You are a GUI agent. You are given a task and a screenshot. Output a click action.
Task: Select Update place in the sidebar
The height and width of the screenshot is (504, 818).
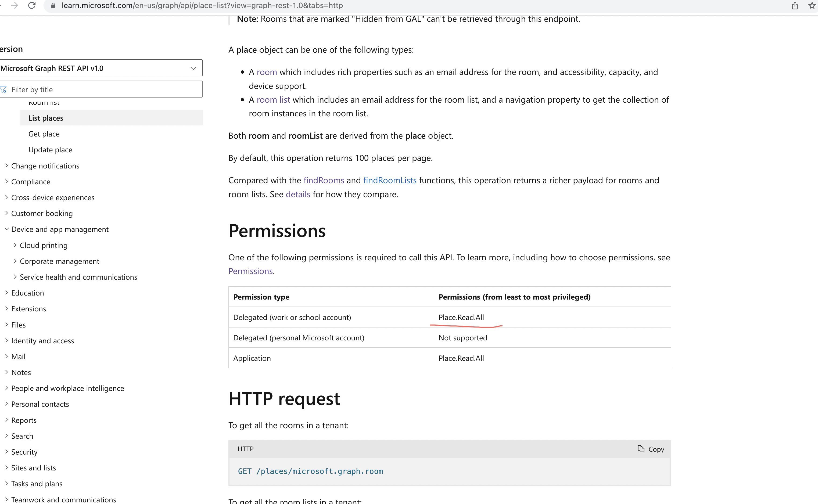pos(50,149)
